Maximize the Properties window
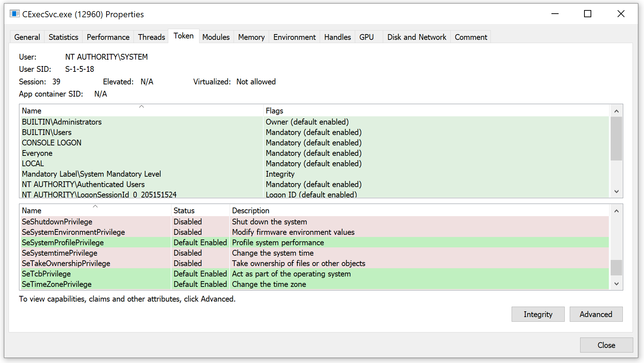Viewport: 644px width, 363px height. pos(588,14)
